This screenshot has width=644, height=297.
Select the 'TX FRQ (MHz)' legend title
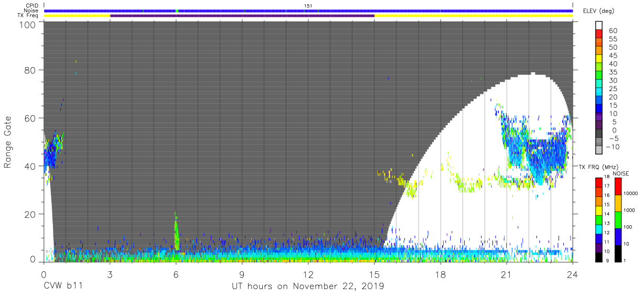597,167
